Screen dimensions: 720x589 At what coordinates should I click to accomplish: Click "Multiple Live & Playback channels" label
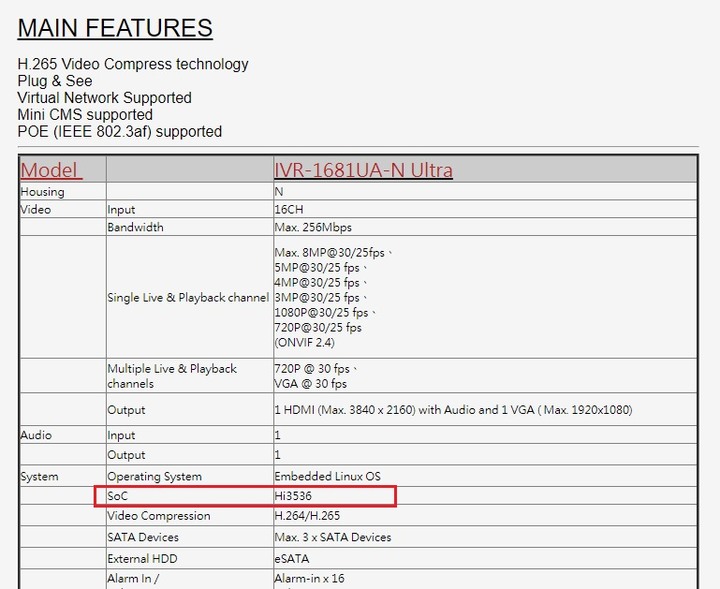172,376
